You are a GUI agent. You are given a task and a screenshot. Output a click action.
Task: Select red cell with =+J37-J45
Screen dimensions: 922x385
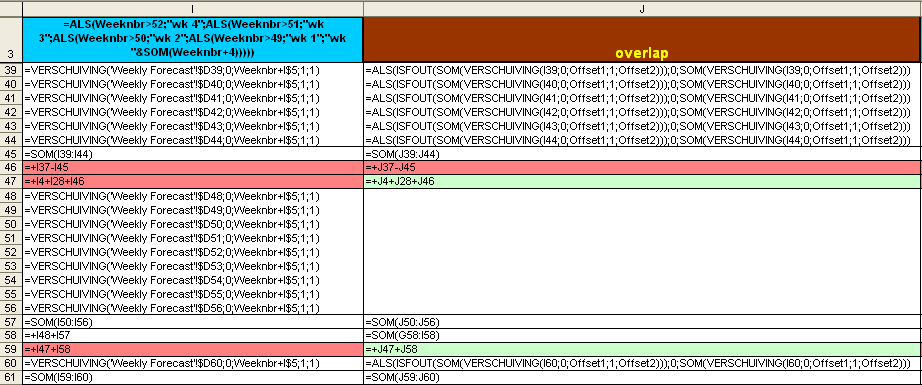642,168
